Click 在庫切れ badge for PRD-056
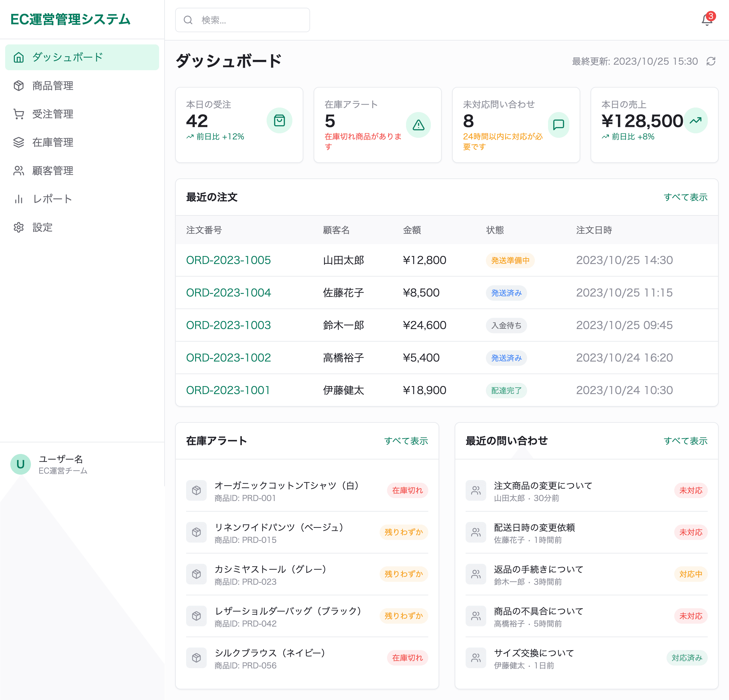Image resolution: width=729 pixels, height=700 pixels. (407, 657)
